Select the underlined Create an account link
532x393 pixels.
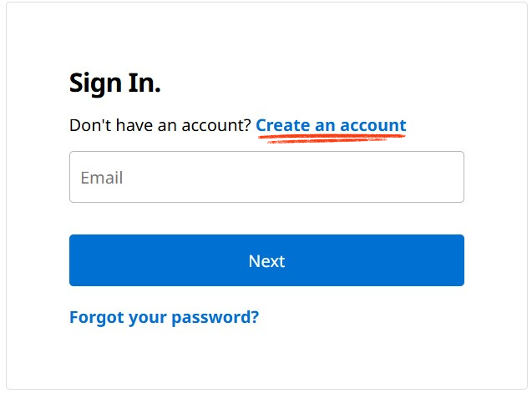(331, 125)
